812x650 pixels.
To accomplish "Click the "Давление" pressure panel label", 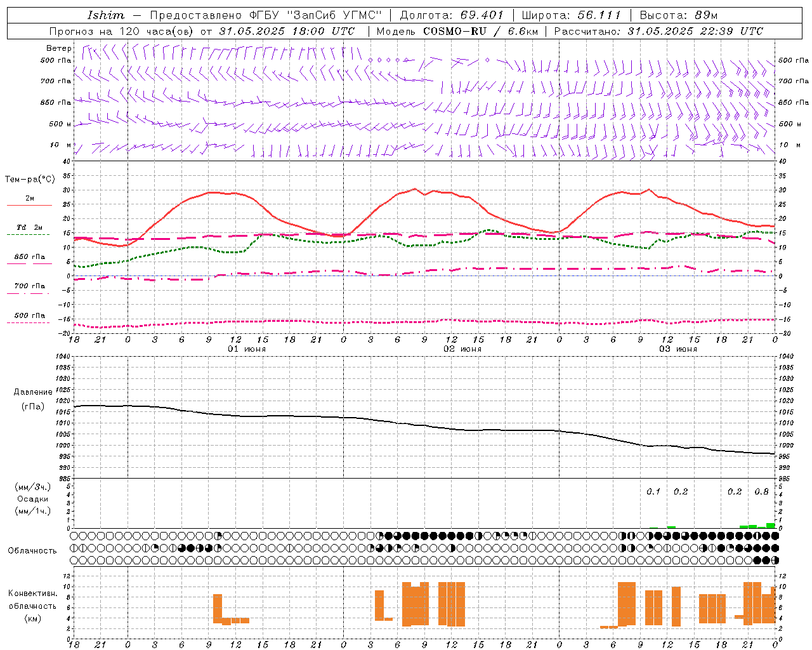I will click(33, 392).
